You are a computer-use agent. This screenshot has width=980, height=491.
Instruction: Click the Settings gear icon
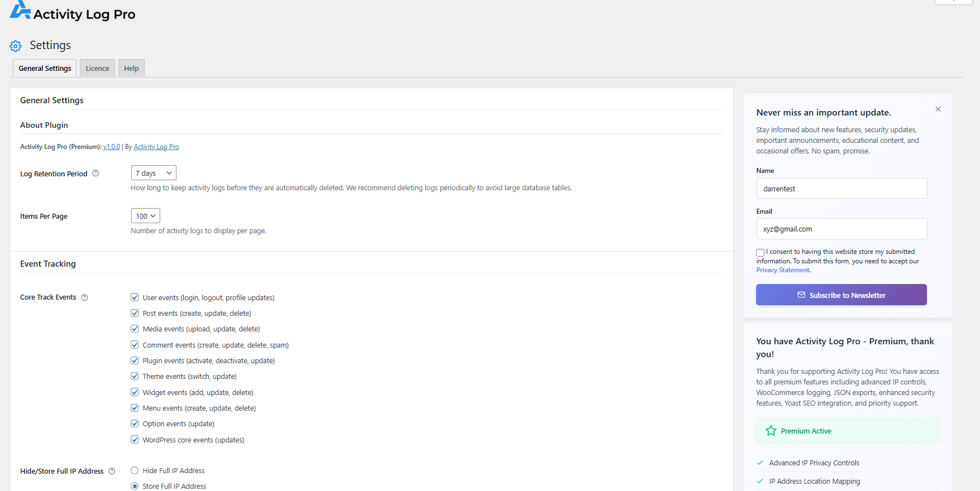click(16, 46)
